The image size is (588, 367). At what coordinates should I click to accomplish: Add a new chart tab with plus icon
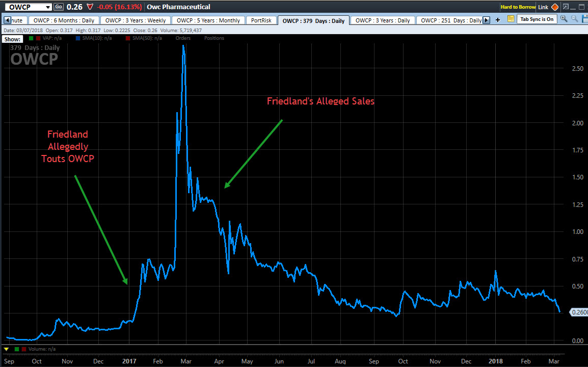pyautogui.click(x=498, y=20)
